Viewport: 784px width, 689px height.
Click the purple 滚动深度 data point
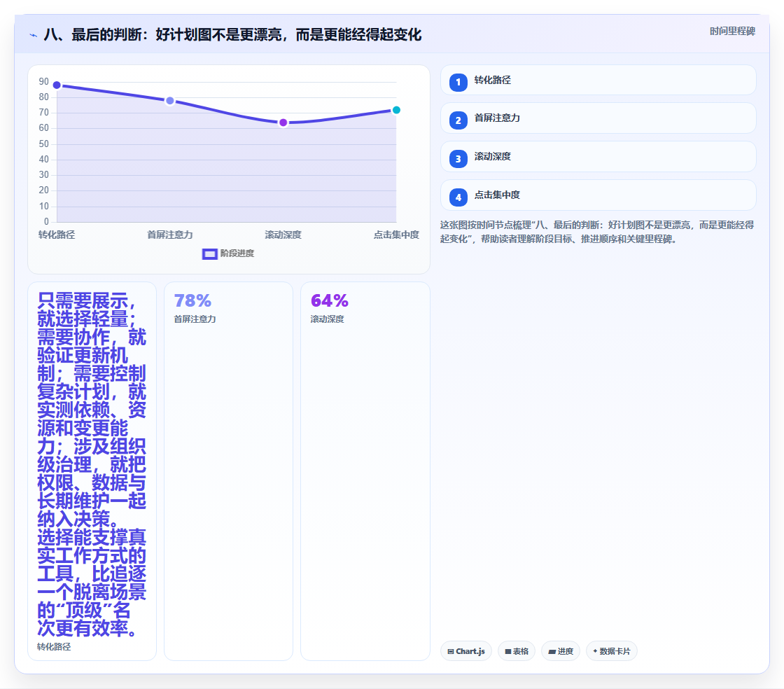(x=283, y=123)
